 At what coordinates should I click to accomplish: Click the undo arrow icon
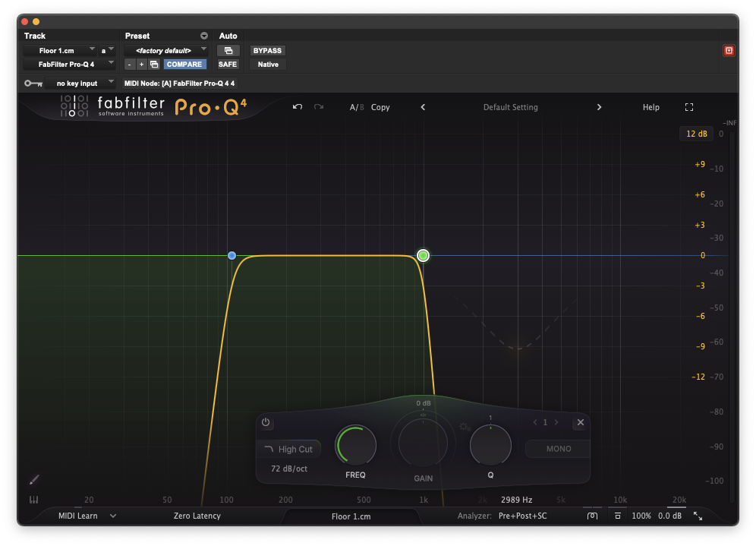(298, 106)
